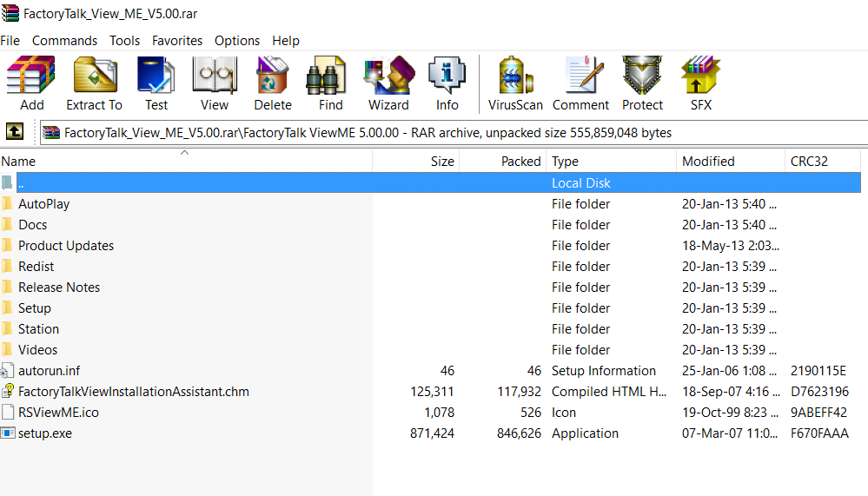This screenshot has height=496, width=868.
Task: Select the Setup folder
Action: coord(35,308)
